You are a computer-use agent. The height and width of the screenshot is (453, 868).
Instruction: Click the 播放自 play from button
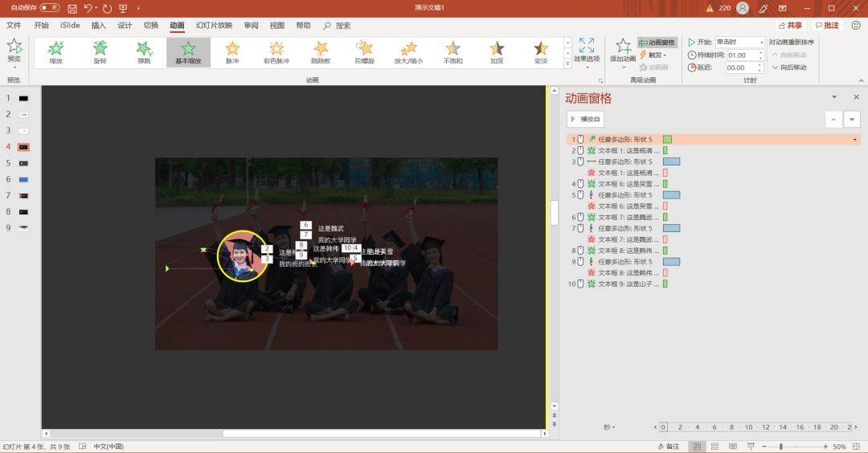coord(586,119)
